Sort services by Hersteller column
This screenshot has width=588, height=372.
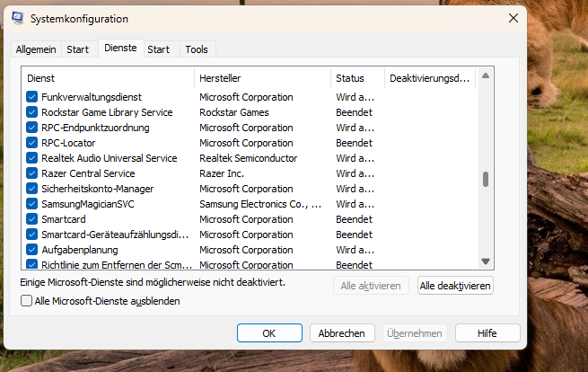coord(260,79)
